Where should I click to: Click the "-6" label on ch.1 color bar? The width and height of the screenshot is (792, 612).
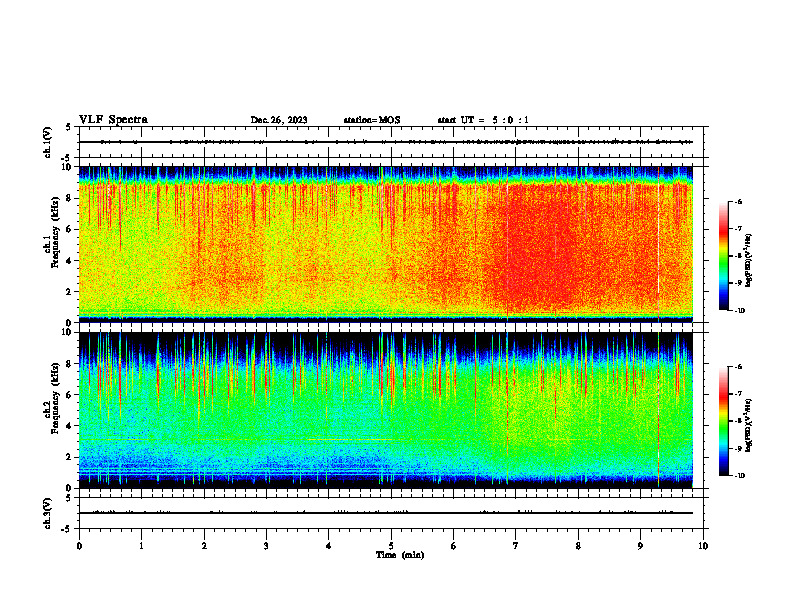(x=738, y=201)
